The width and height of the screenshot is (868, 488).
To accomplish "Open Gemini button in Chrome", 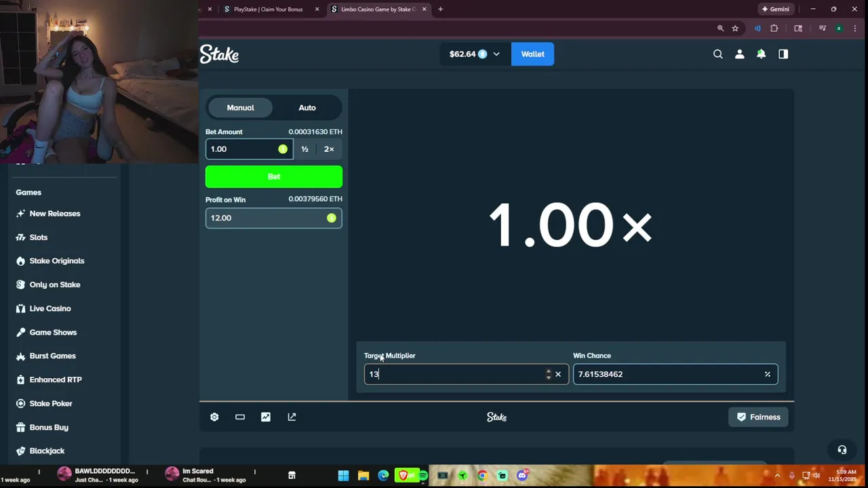I will [776, 9].
